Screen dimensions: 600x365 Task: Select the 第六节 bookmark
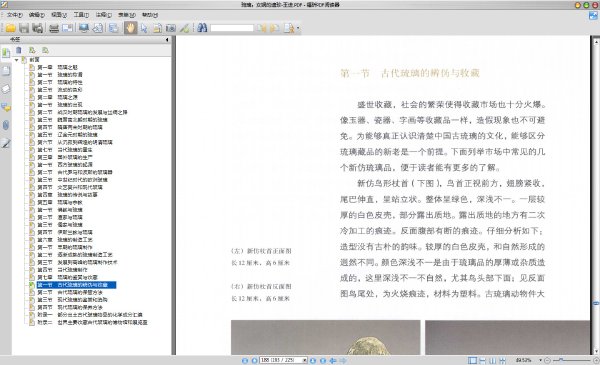click(75, 142)
